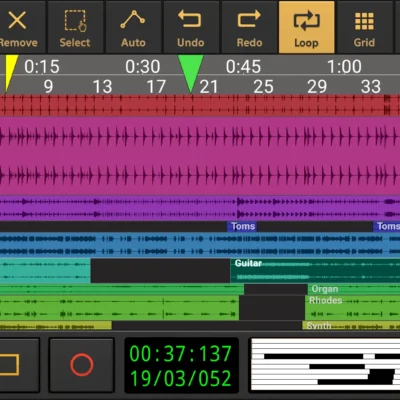Toggle the Loop mode button
The image size is (400, 400).
click(x=307, y=27)
